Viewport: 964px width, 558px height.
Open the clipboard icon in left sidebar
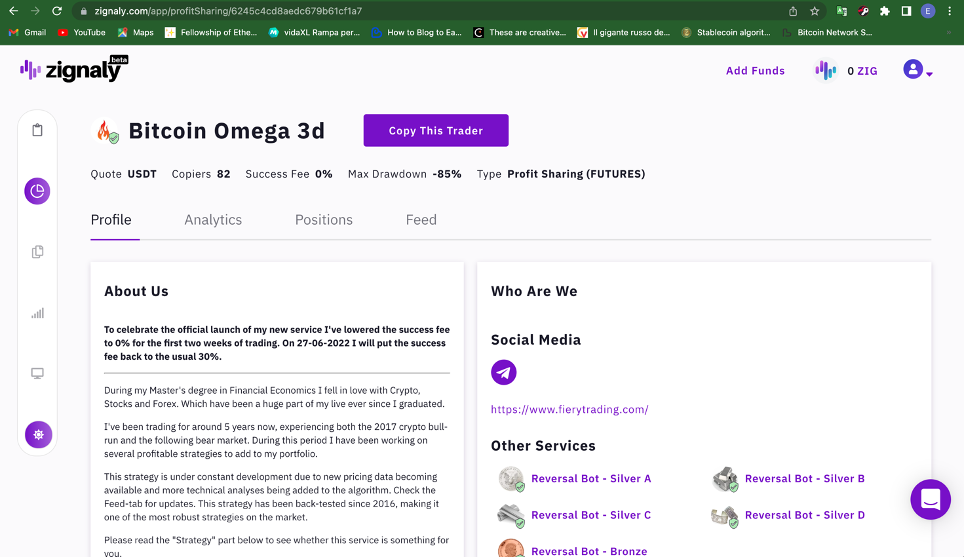(38, 130)
